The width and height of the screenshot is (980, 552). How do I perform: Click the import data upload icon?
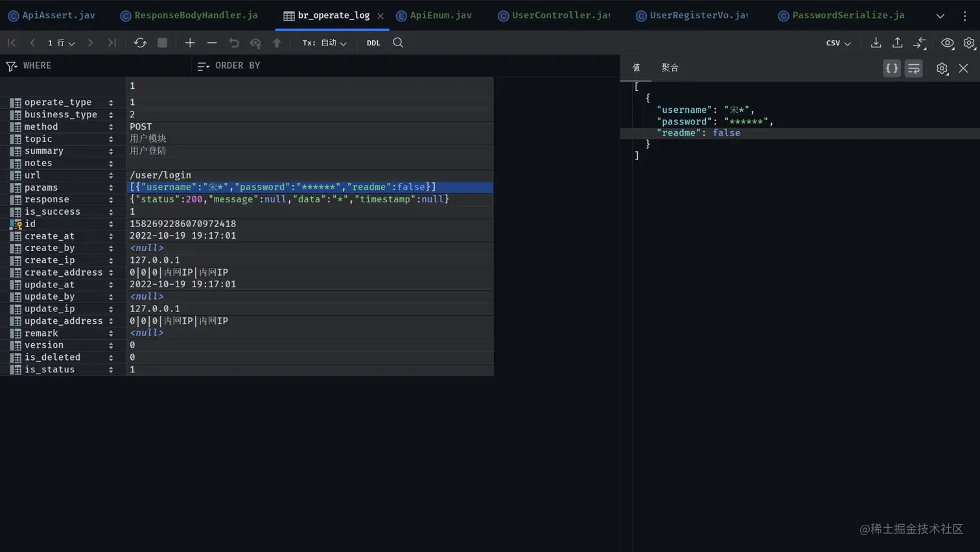tap(898, 43)
